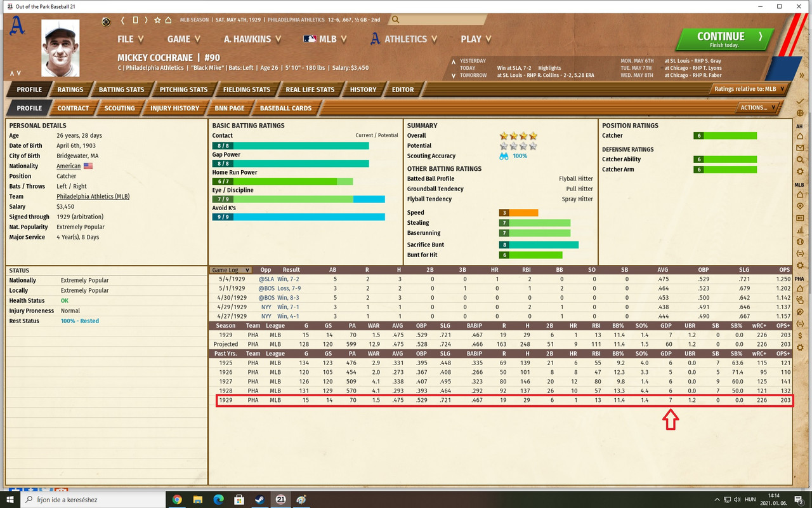This screenshot has height=508, width=812.
Task: Click the AH search magnifier sidebar icon
Action: click(x=801, y=159)
